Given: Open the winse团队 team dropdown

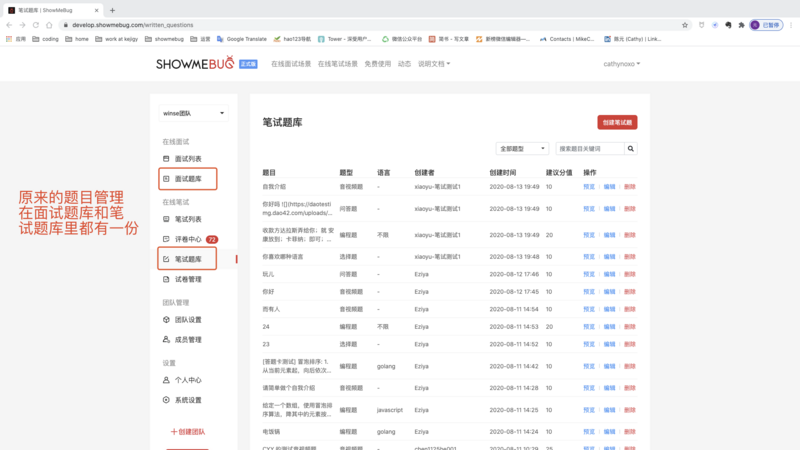Looking at the screenshot, I should pyautogui.click(x=193, y=113).
